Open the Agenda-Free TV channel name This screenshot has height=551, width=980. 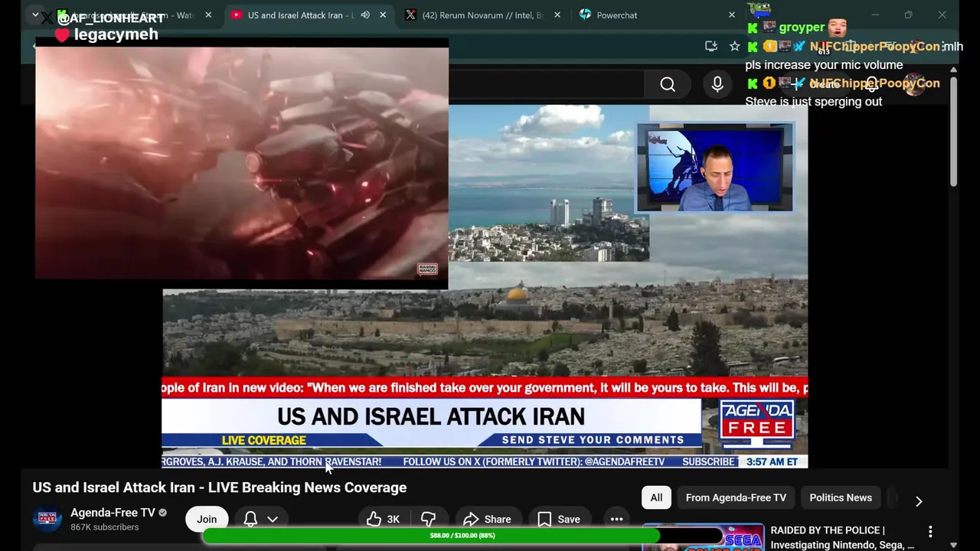tap(113, 513)
